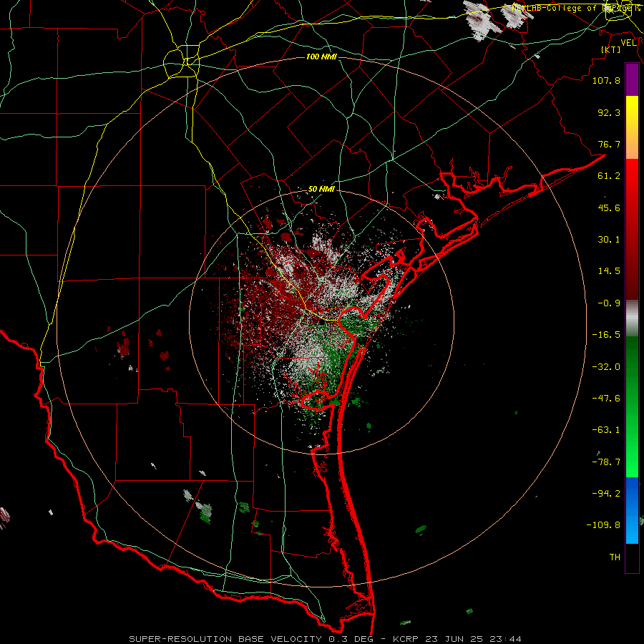This screenshot has width=644, height=644.
Task: Select the 92.3 value on velocity scale
Action: [609, 112]
